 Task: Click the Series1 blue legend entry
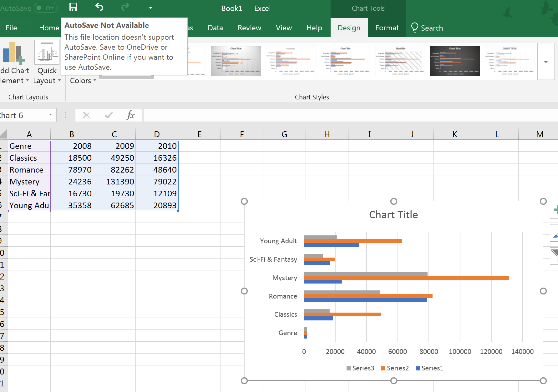pos(429,368)
